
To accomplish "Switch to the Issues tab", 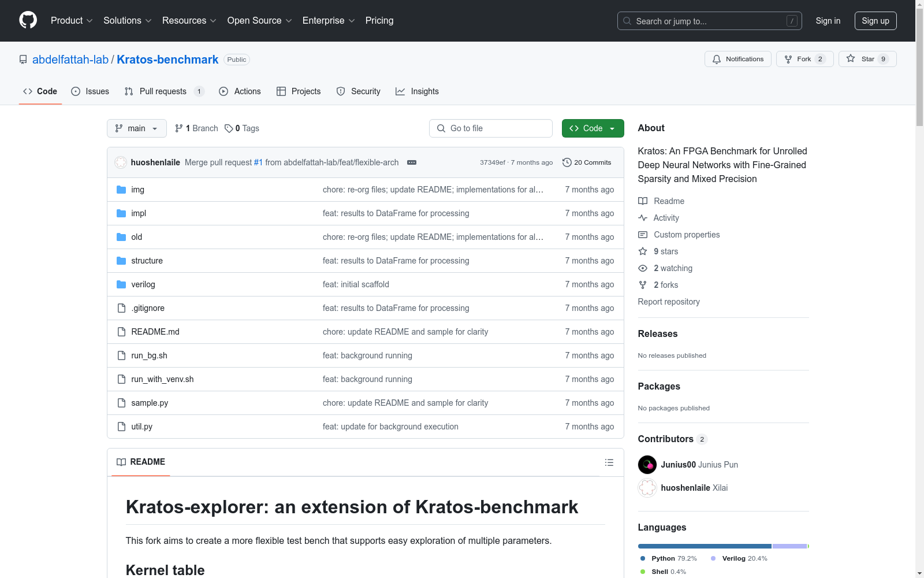I will pos(90,91).
